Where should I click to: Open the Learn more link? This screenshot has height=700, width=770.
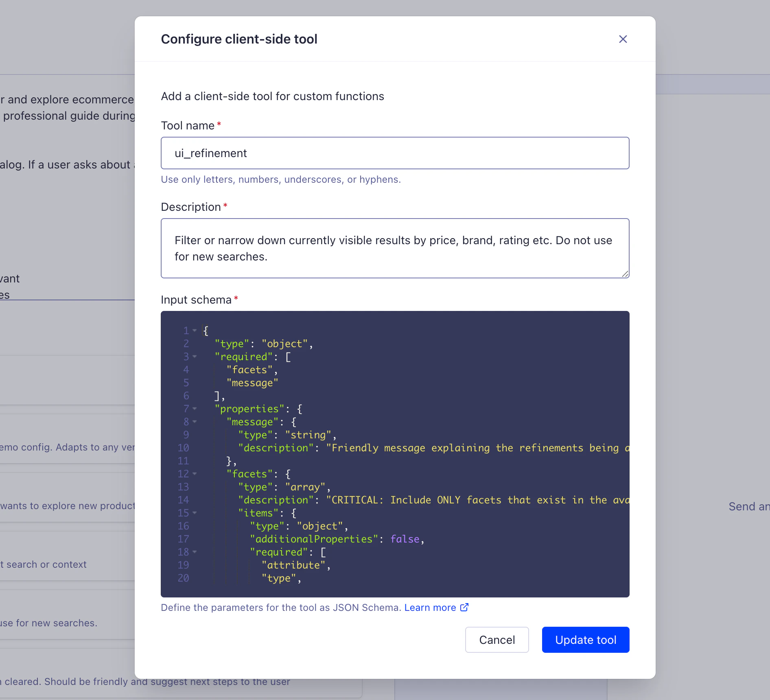pyautogui.click(x=430, y=607)
